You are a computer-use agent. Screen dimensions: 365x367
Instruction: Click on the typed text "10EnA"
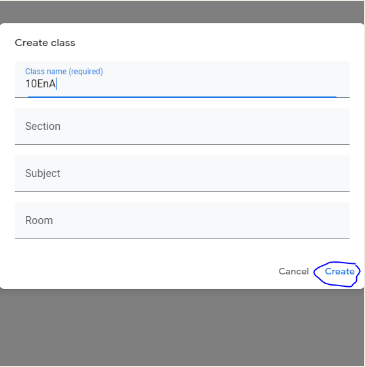click(40, 84)
